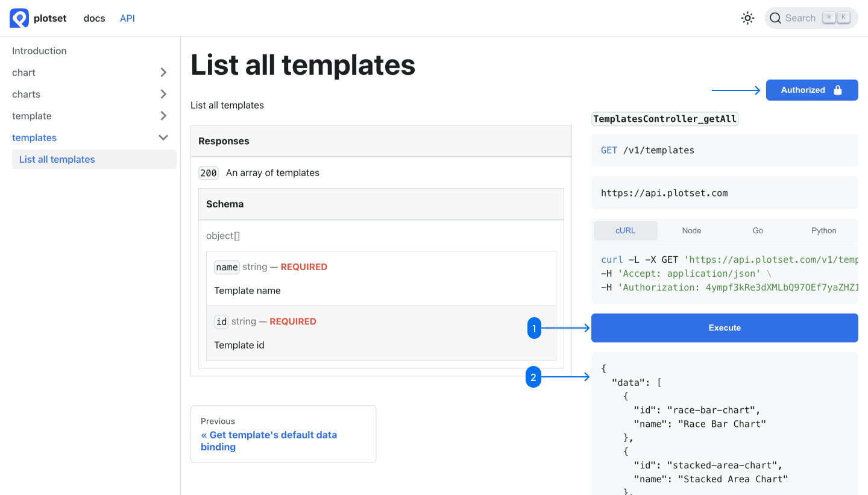
Task: Click the lock icon on Authorized button
Action: (837, 89)
